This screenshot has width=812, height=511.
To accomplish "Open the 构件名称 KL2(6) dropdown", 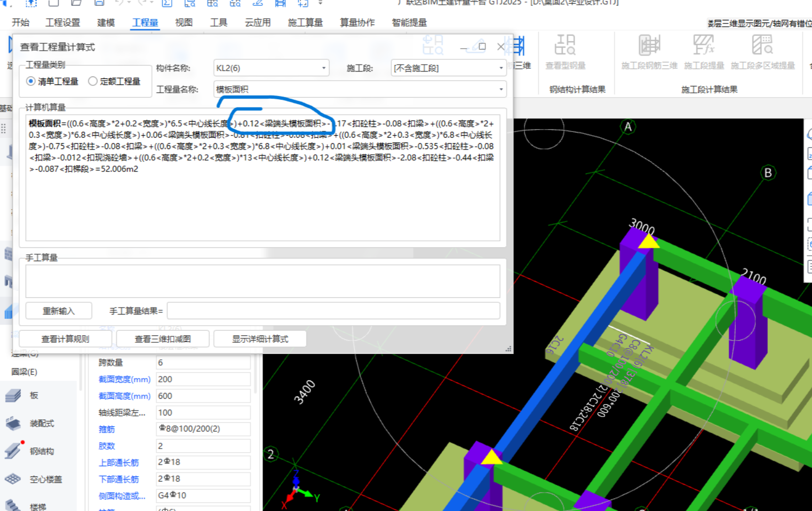I will (271, 68).
